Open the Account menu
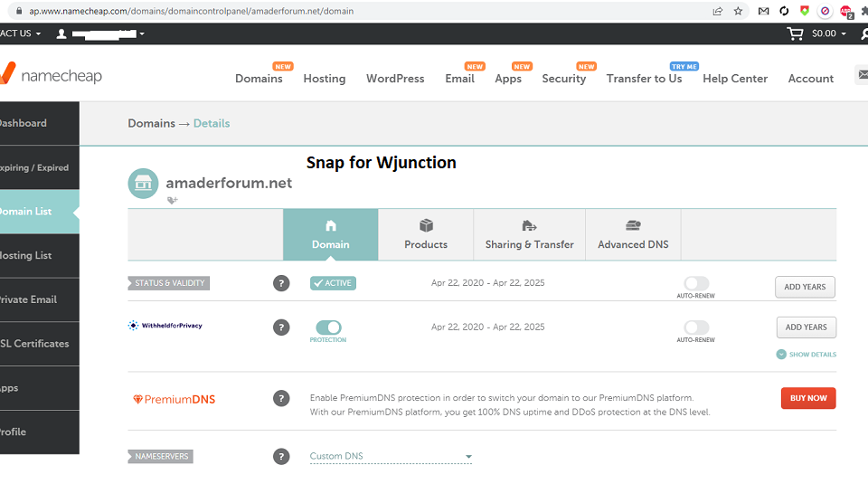Viewport: 868px width, 484px height. (810, 79)
